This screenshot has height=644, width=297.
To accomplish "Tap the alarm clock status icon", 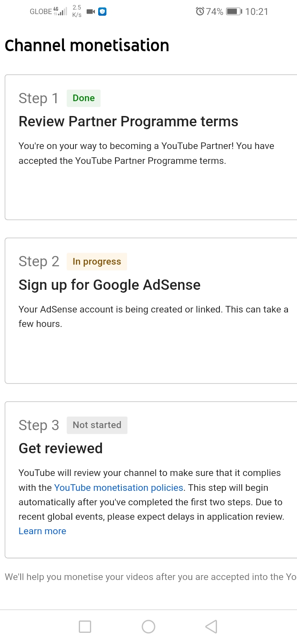I will click(x=200, y=12).
